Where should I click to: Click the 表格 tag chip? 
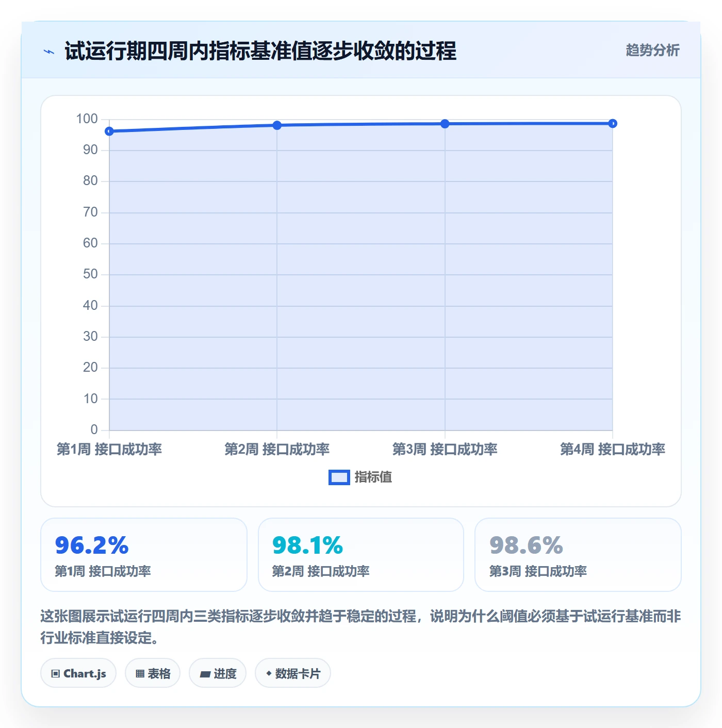[x=153, y=673]
